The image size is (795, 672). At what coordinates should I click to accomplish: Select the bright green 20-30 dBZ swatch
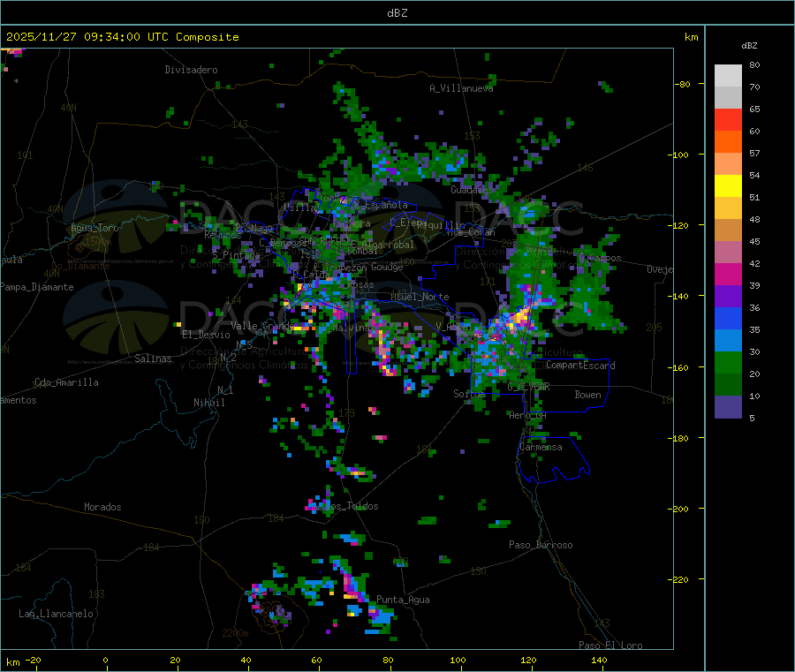728,362
